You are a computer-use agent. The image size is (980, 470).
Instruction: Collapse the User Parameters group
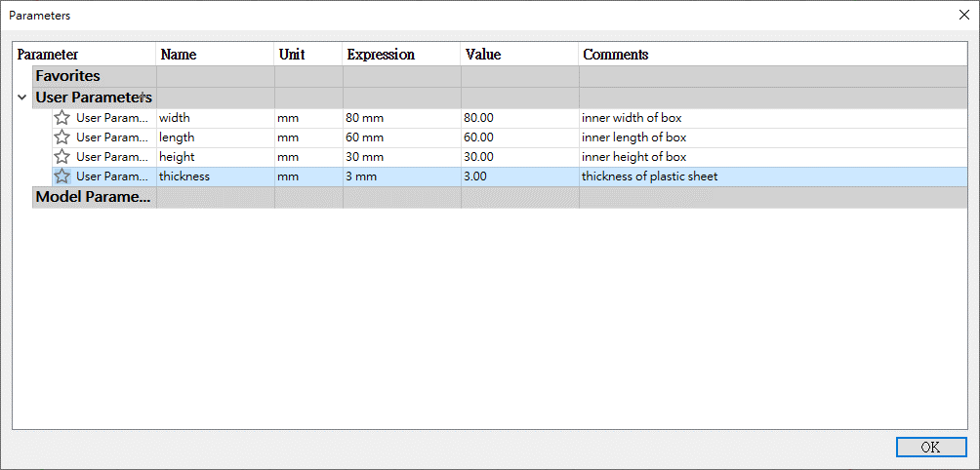pos(21,98)
